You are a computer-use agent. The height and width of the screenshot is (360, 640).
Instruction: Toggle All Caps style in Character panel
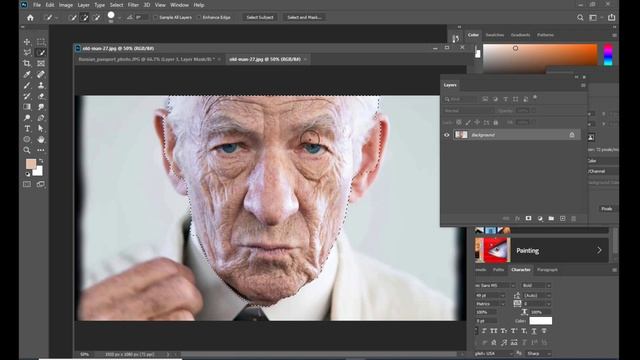494,331
